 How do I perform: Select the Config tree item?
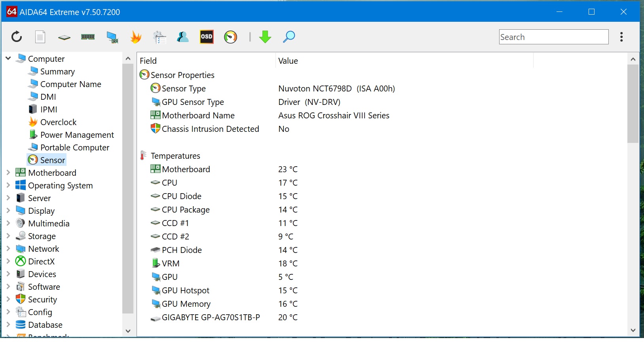point(40,312)
